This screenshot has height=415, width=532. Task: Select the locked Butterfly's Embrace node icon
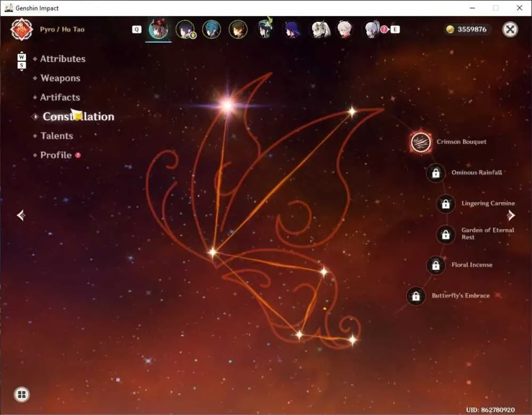(415, 296)
